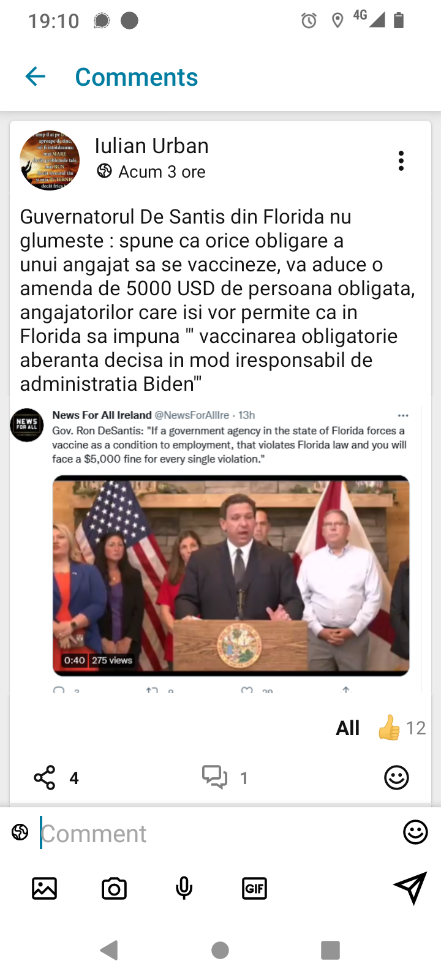Record a voice comment with the microphone

[184, 888]
